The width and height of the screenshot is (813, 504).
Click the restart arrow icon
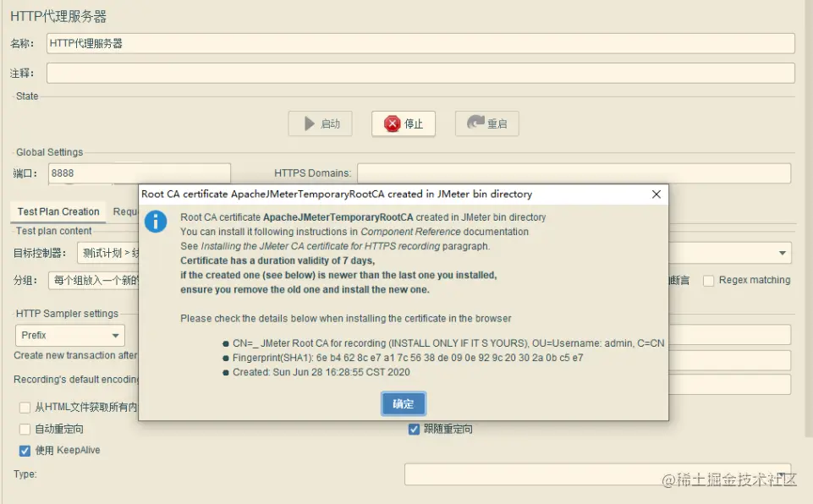475,123
